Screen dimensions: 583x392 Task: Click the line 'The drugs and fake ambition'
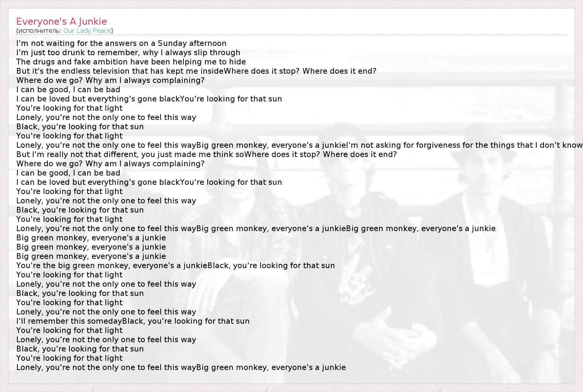click(131, 62)
